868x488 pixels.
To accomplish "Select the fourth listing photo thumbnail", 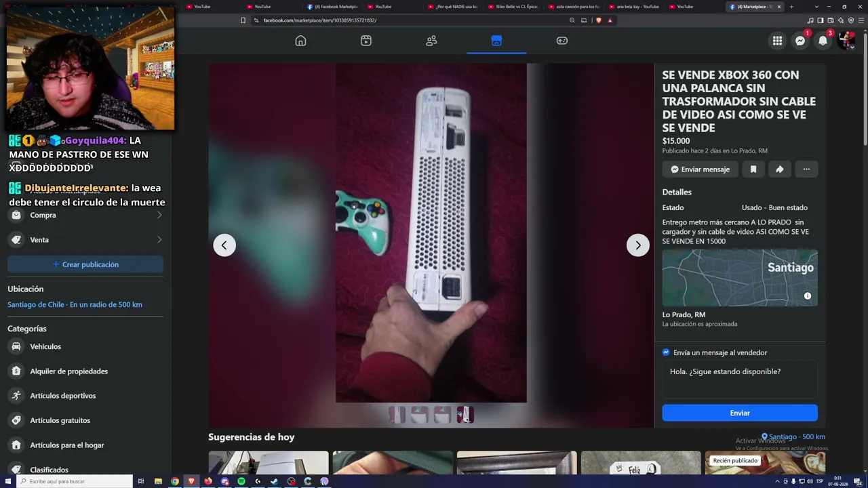I will pos(465,415).
